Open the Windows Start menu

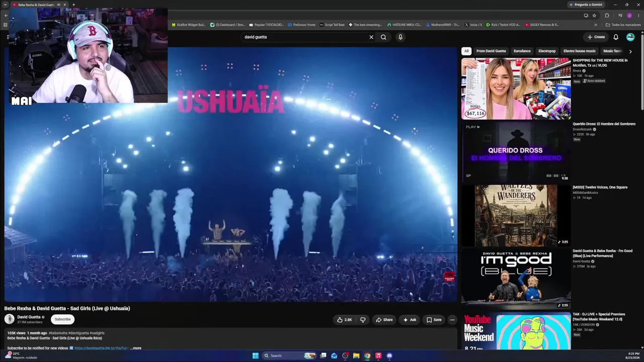256,355
